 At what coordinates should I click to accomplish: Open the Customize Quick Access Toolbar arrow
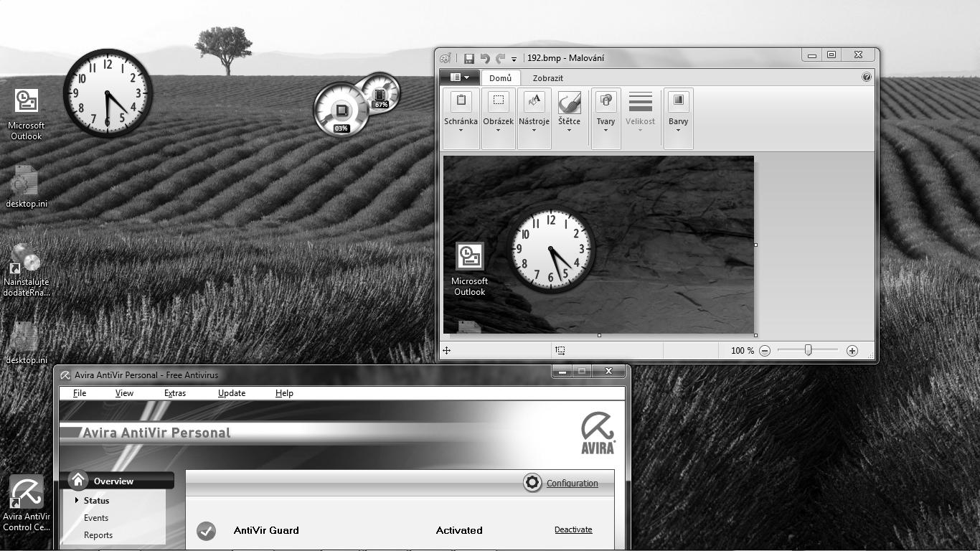coord(514,59)
